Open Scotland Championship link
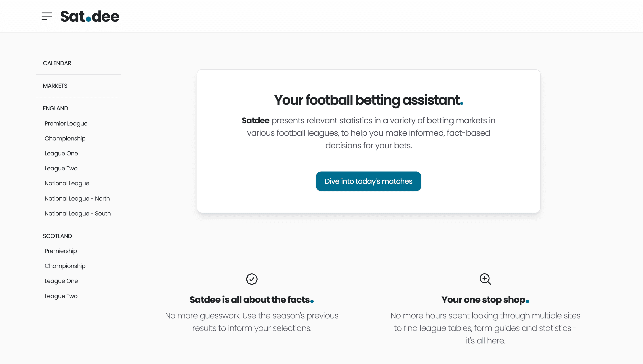The image size is (643, 364). pos(65,266)
